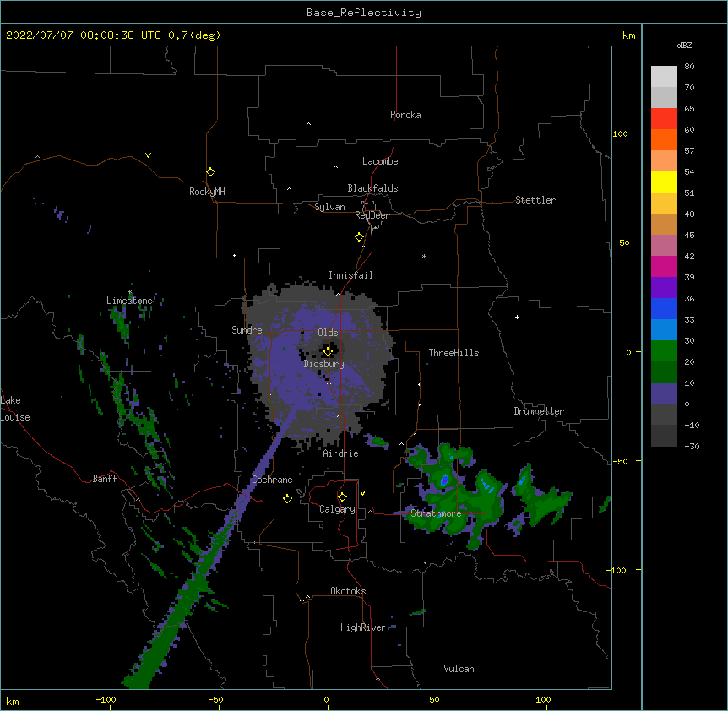This screenshot has height=711, width=728.
Task: Click the Blackfalds label
Action: click(x=372, y=188)
